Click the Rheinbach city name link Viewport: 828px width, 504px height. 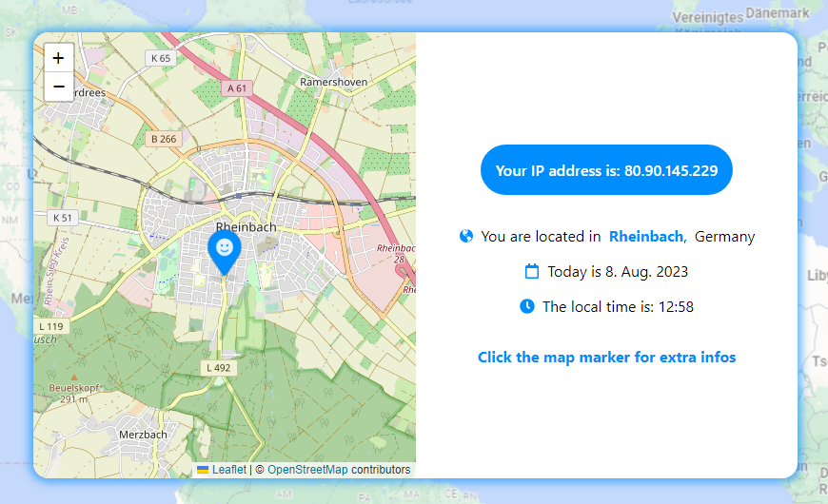coord(646,237)
